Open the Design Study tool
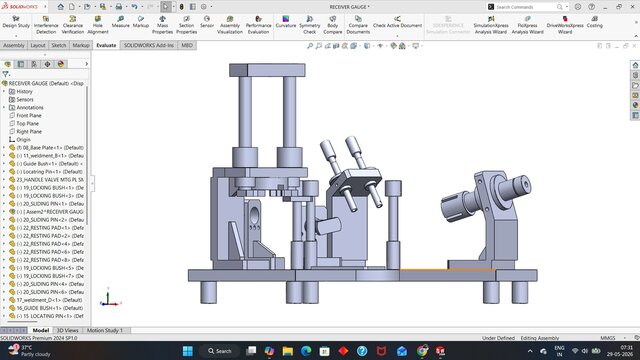 16,22
